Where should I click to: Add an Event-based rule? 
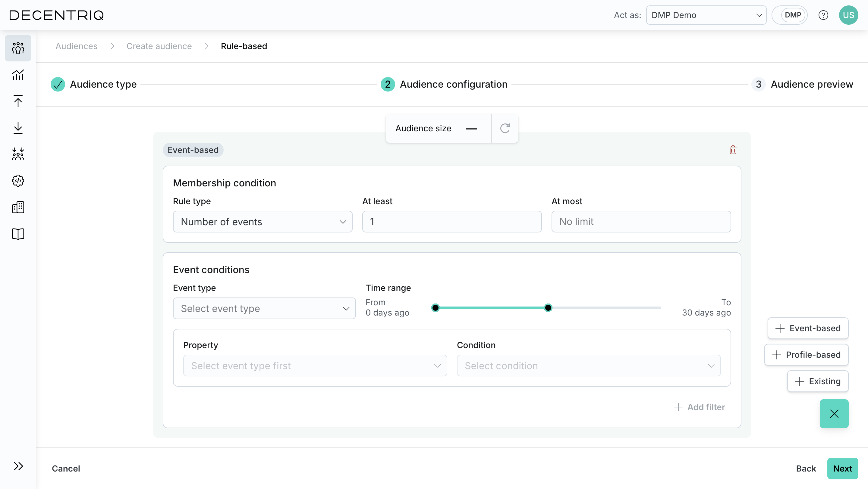[x=808, y=328]
